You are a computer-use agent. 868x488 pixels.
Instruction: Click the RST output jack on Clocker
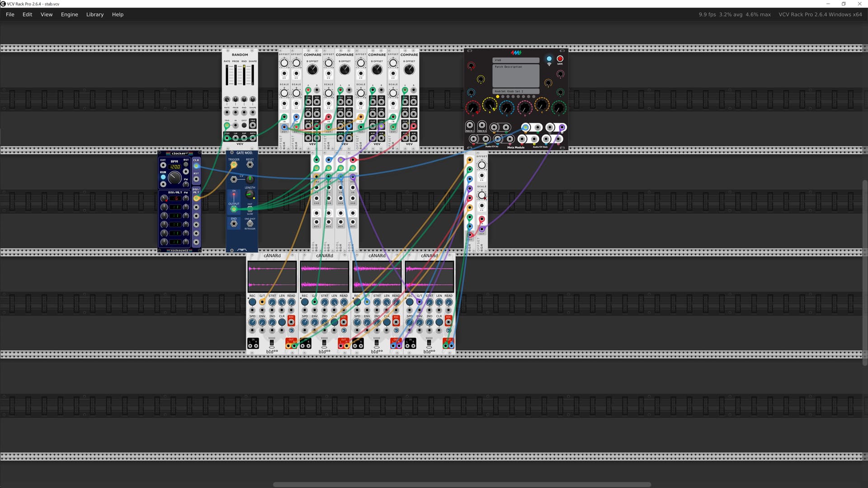pos(196,179)
